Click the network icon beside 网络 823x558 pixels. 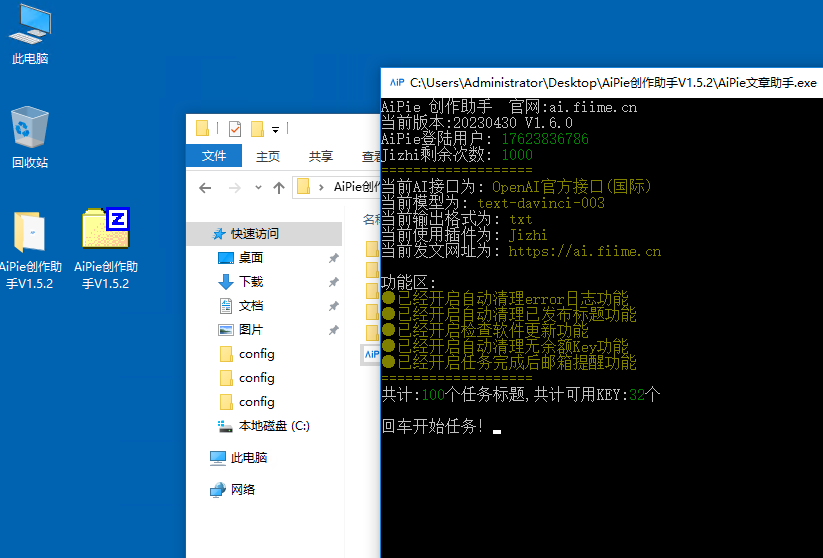[218, 490]
